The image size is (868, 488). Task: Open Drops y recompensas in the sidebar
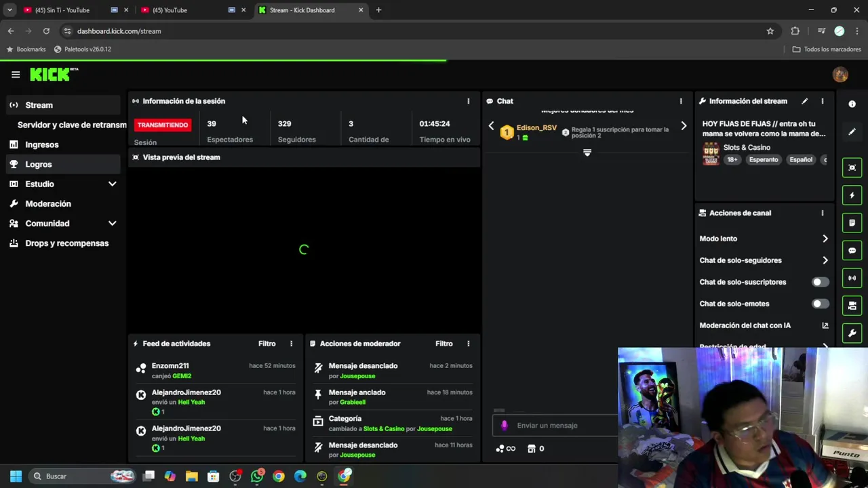click(x=63, y=243)
